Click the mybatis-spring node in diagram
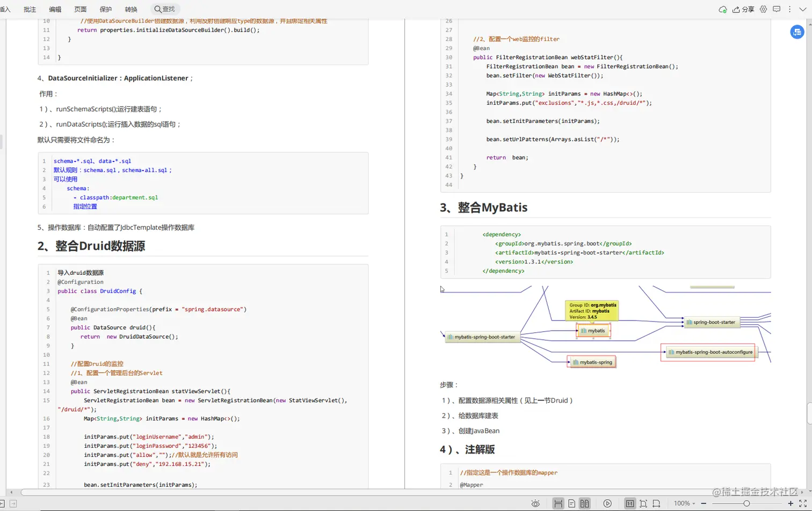This screenshot has width=812, height=511. pos(592,362)
